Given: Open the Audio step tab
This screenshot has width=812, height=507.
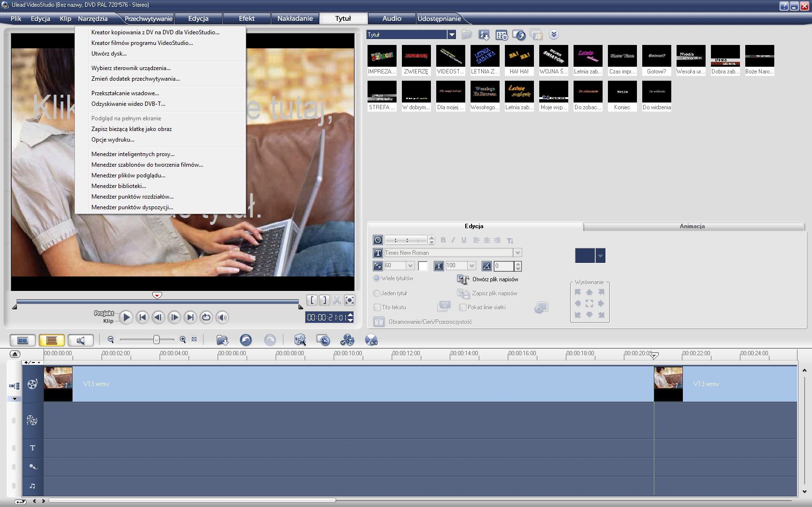Looking at the screenshot, I should tap(392, 18).
